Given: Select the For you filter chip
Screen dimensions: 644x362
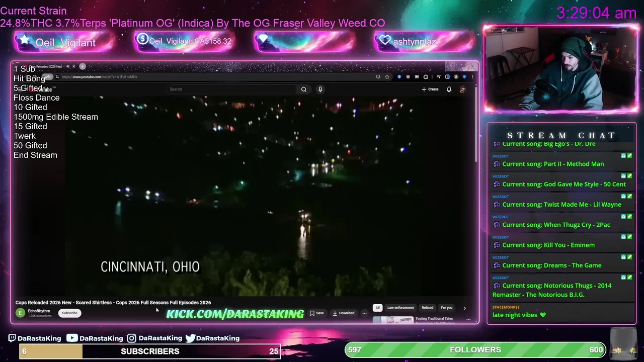Looking at the screenshot, I should [446, 307].
